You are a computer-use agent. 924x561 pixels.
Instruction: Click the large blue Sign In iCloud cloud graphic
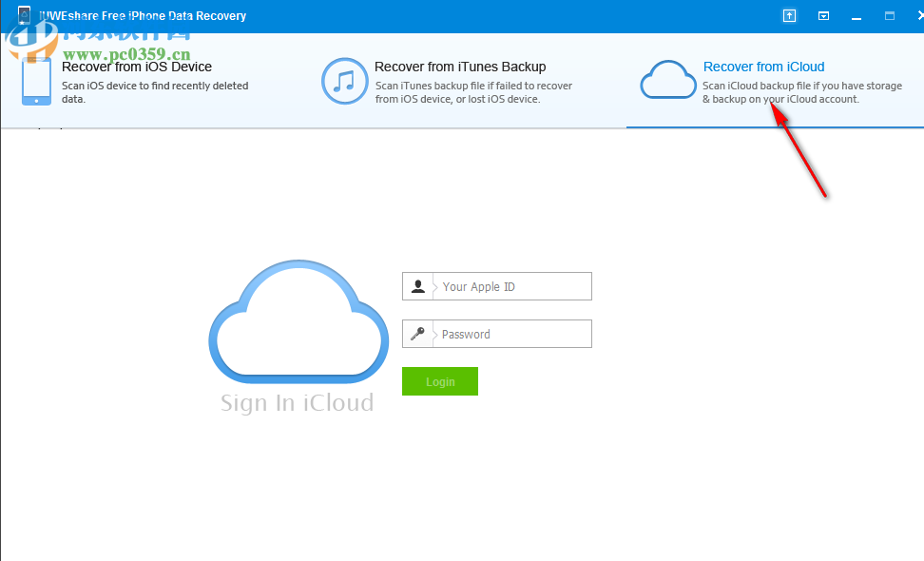[x=298, y=323]
